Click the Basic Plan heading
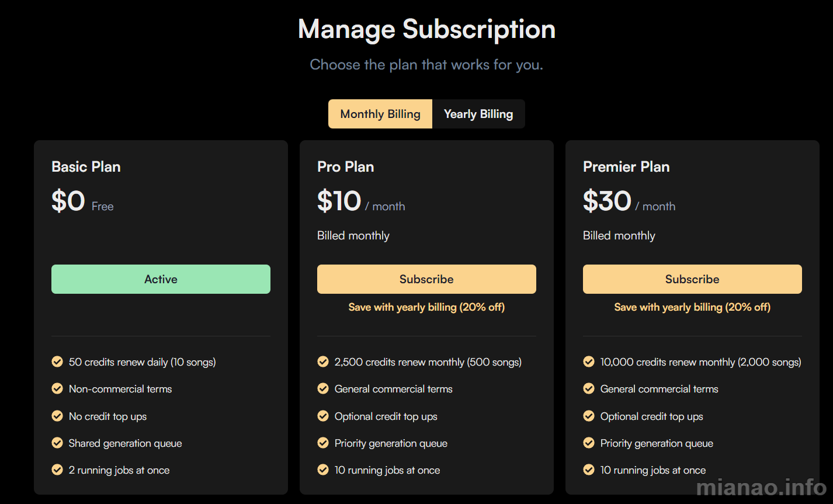This screenshot has width=833, height=504. pyautogui.click(x=86, y=167)
